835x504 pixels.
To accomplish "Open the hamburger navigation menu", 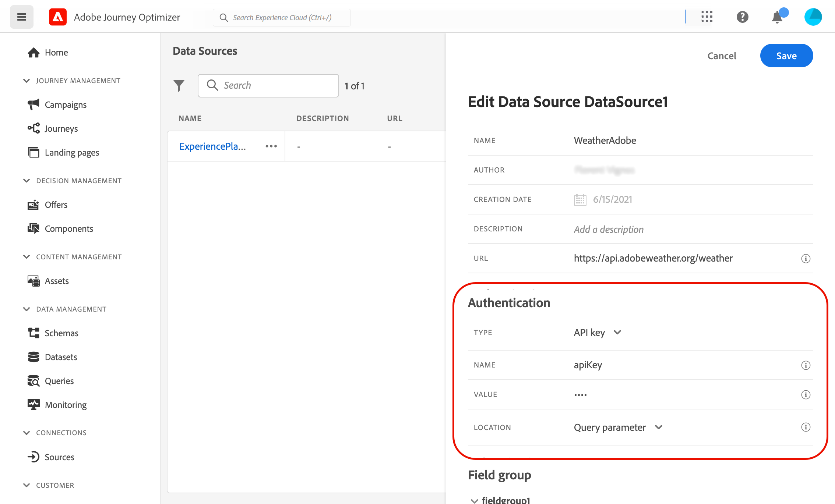I will (21, 17).
